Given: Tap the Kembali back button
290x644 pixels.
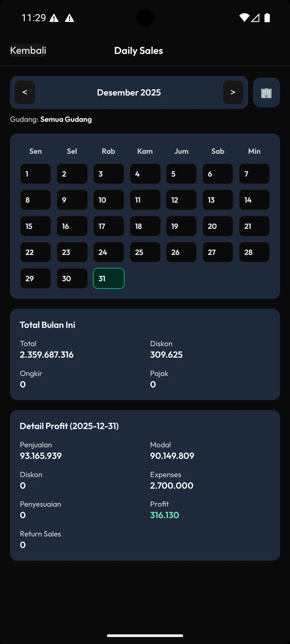Looking at the screenshot, I should [28, 50].
